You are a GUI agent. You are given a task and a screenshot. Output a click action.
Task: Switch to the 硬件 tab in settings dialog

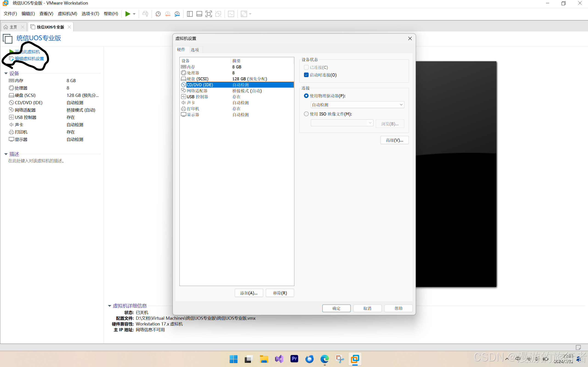click(181, 50)
